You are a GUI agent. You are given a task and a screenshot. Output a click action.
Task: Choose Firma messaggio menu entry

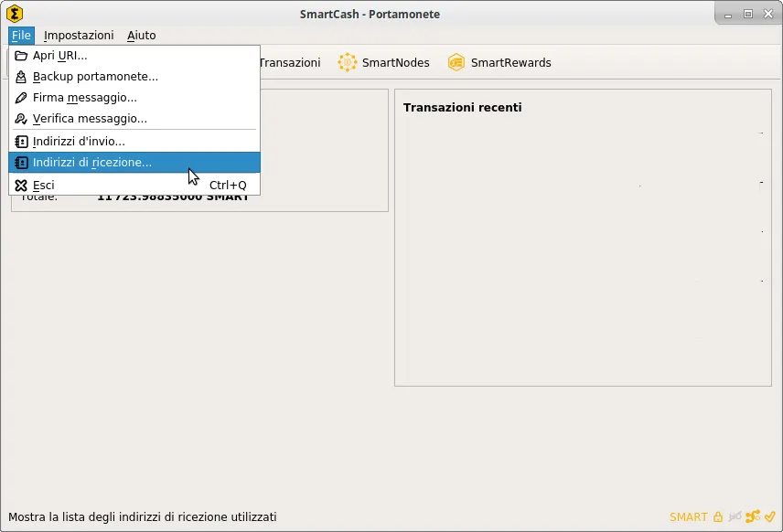click(x=134, y=97)
